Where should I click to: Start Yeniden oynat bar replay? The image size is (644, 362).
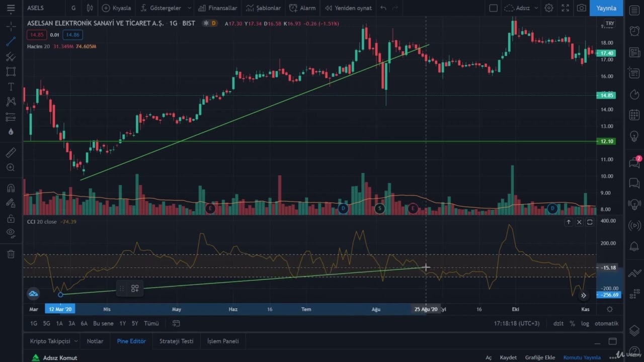[348, 8]
